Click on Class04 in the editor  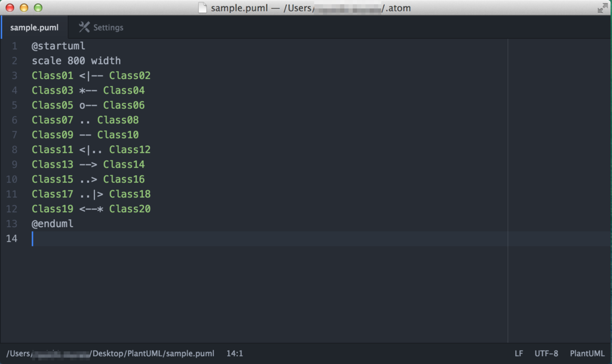coord(124,90)
